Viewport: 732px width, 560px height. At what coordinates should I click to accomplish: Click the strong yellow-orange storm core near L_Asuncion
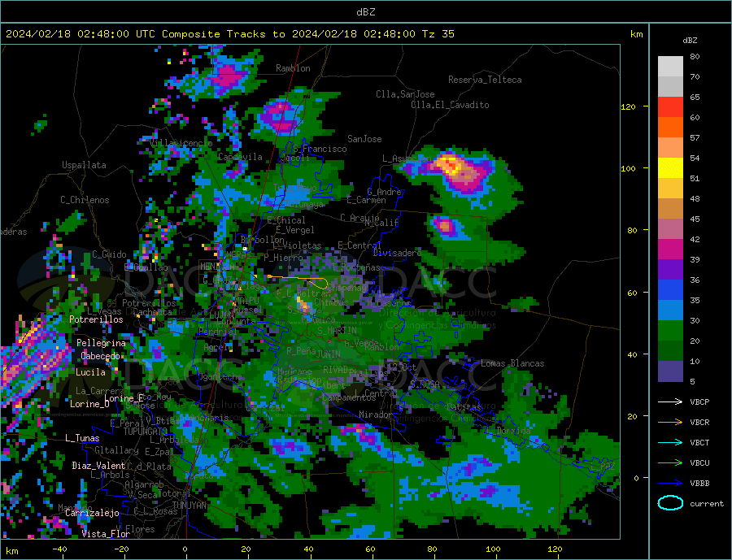(451, 166)
